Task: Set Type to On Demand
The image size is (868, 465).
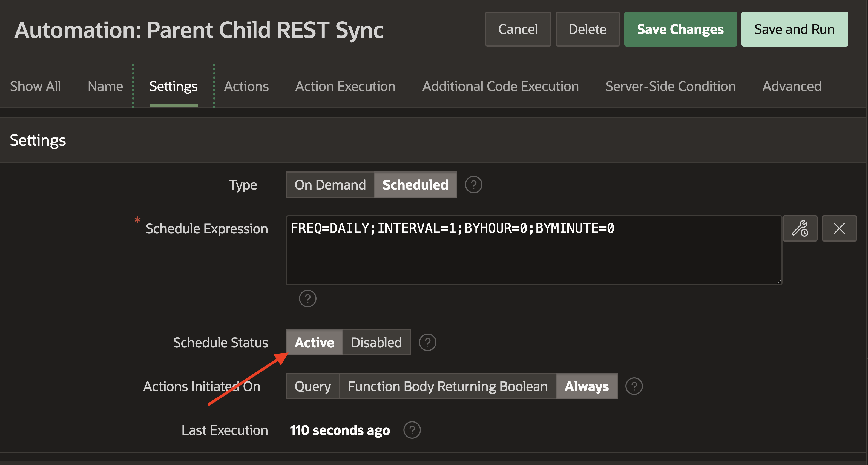Action: pyautogui.click(x=330, y=185)
